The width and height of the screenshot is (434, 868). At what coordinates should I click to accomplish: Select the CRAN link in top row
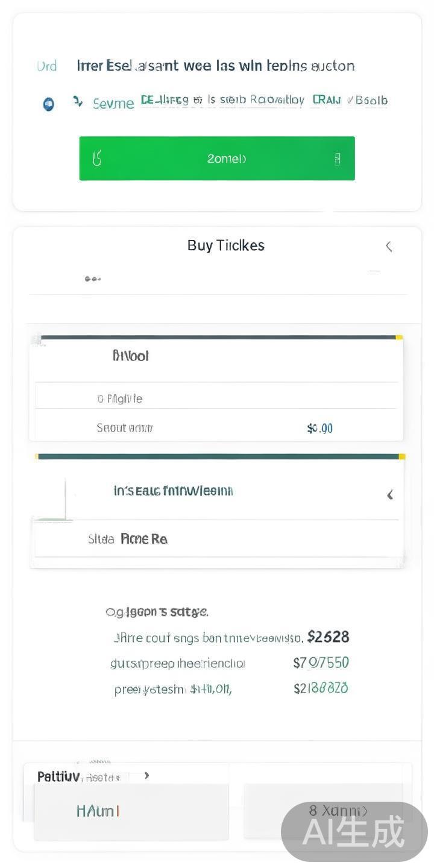click(326, 100)
